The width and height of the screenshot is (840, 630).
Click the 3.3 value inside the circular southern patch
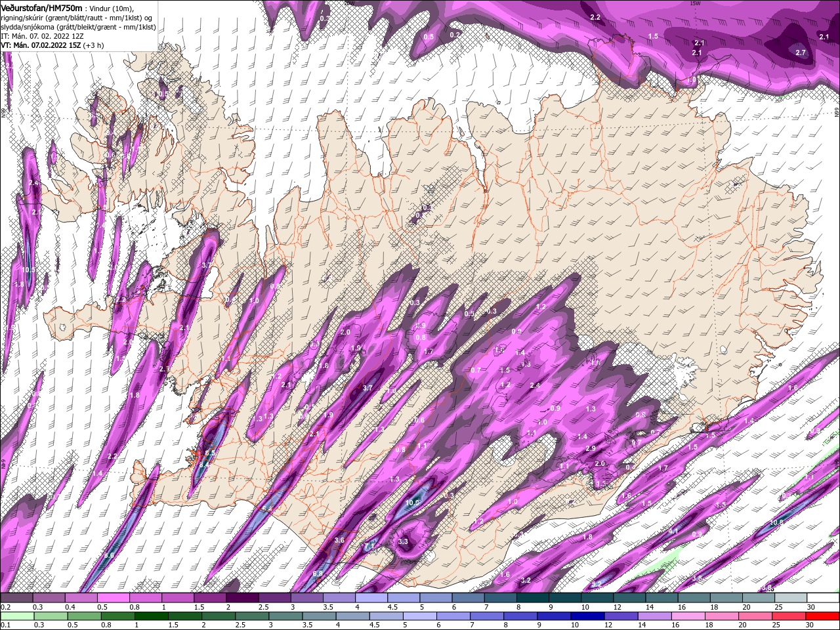pyautogui.click(x=404, y=541)
